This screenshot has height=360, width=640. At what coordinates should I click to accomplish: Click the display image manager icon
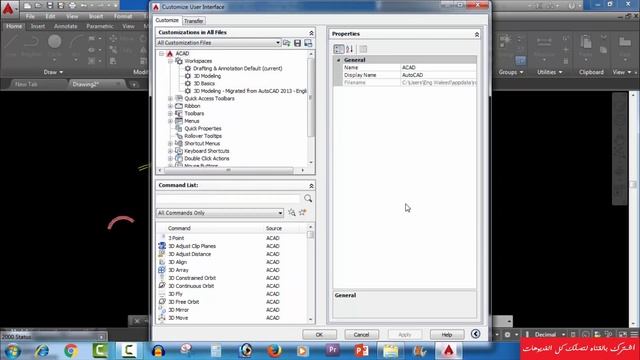coord(308,43)
